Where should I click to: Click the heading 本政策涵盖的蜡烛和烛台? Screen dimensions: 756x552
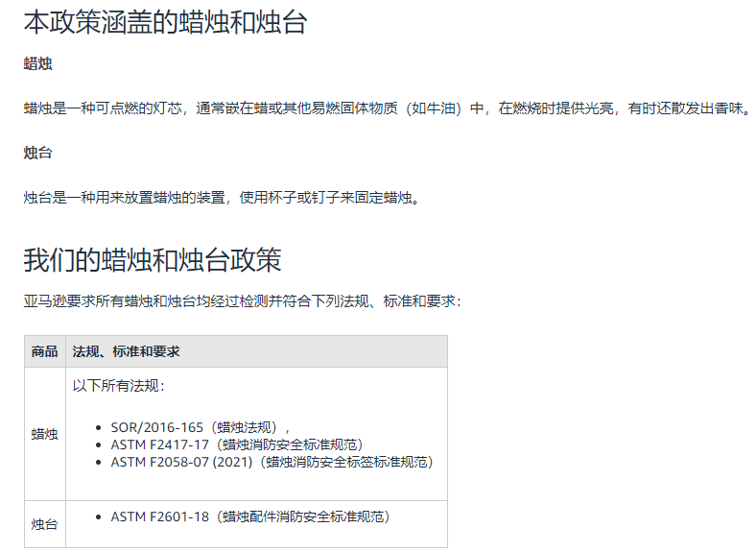(x=165, y=22)
